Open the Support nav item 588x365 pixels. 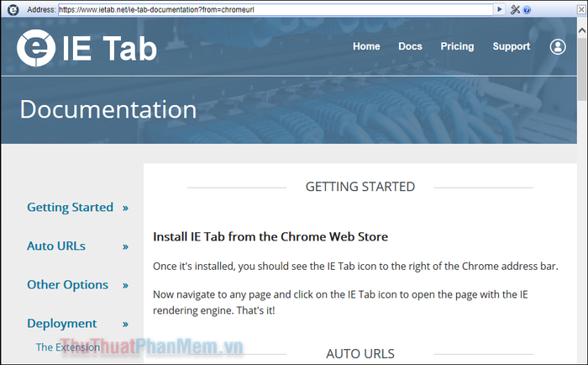tap(511, 46)
